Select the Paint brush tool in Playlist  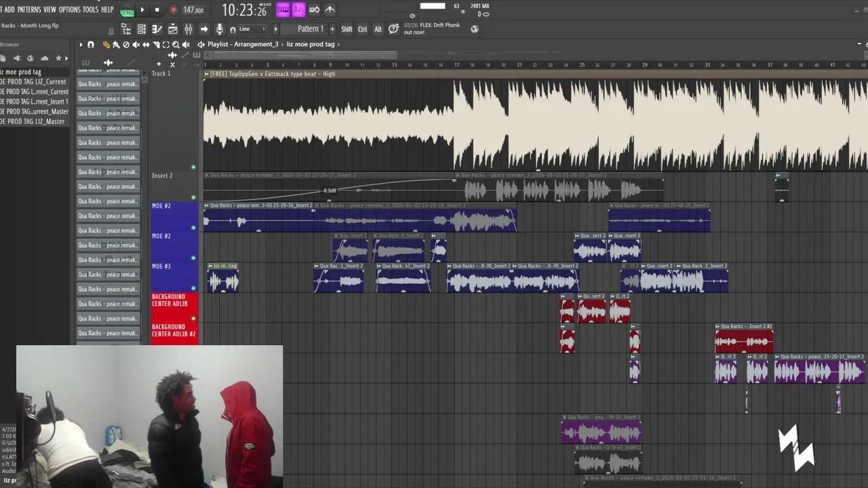coord(116,45)
